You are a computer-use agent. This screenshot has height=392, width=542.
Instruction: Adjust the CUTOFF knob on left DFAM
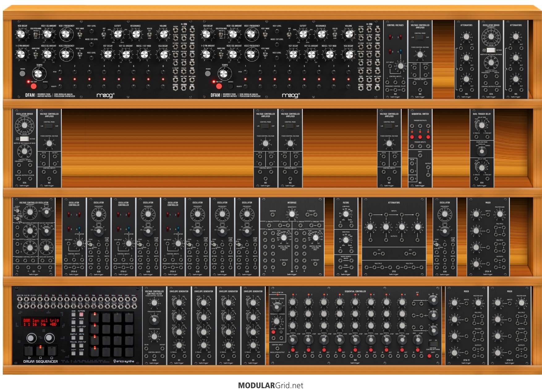117,34
